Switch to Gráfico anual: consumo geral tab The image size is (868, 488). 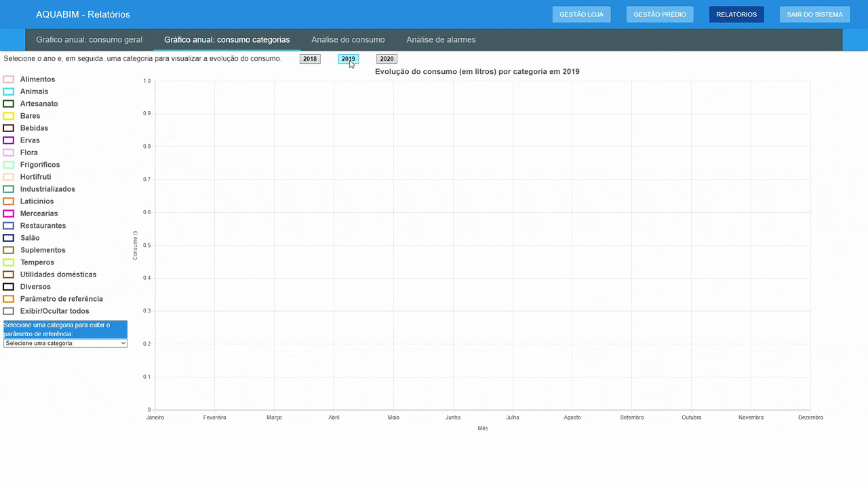point(90,40)
